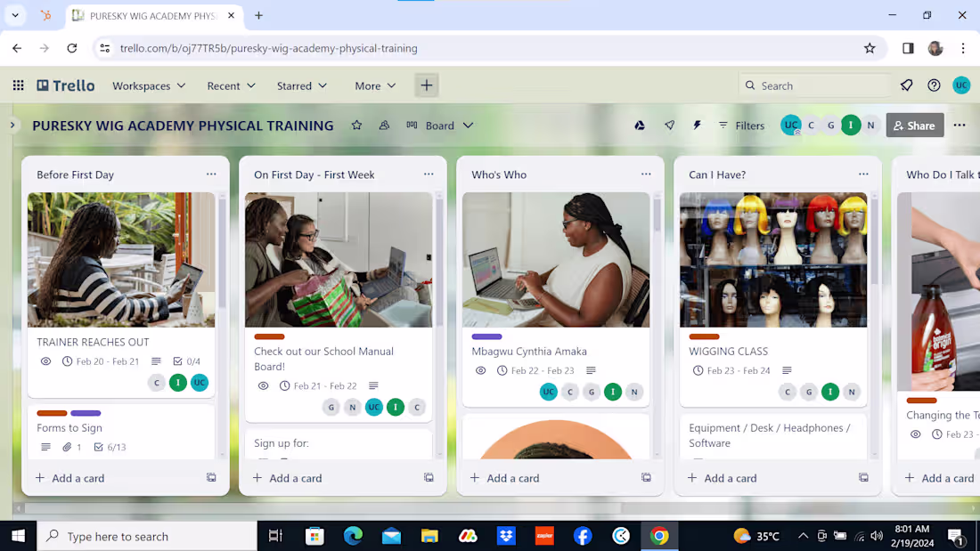Screen dimensions: 980x551
Task: Click the Trello search field
Action: coord(815,85)
